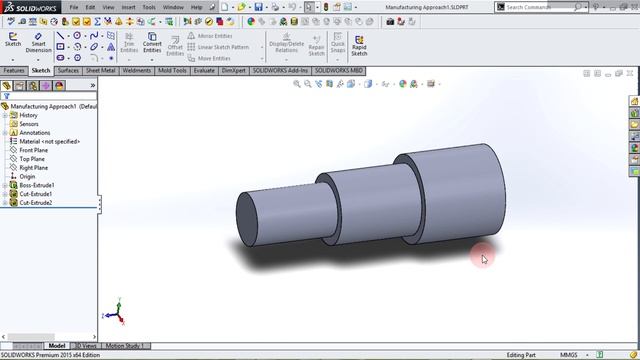The image size is (640, 360).
Task: Switch to the Motion Study 1 tab
Action: (125, 346)
